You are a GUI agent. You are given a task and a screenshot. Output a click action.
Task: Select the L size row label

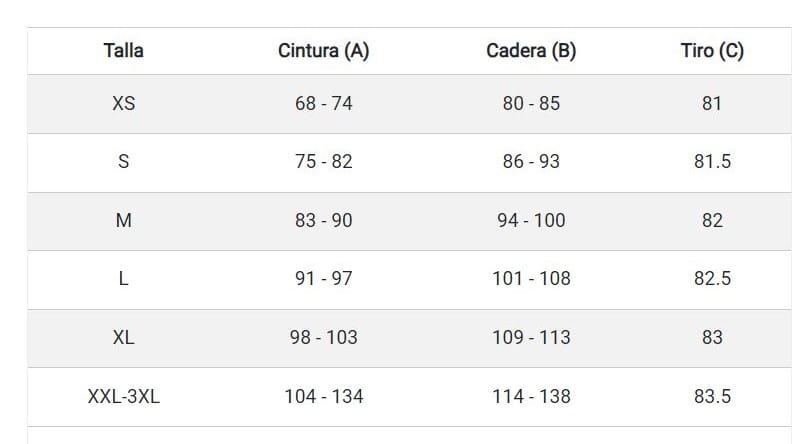[x=123, y=279]
